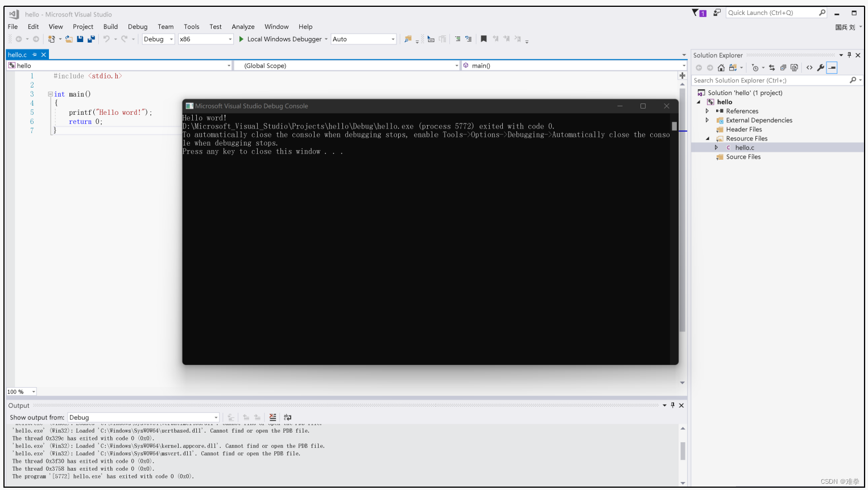Screen dimensions: 868x490
Task: Select Solution 'hello' (1 project) node
Action: coord(745,93)
